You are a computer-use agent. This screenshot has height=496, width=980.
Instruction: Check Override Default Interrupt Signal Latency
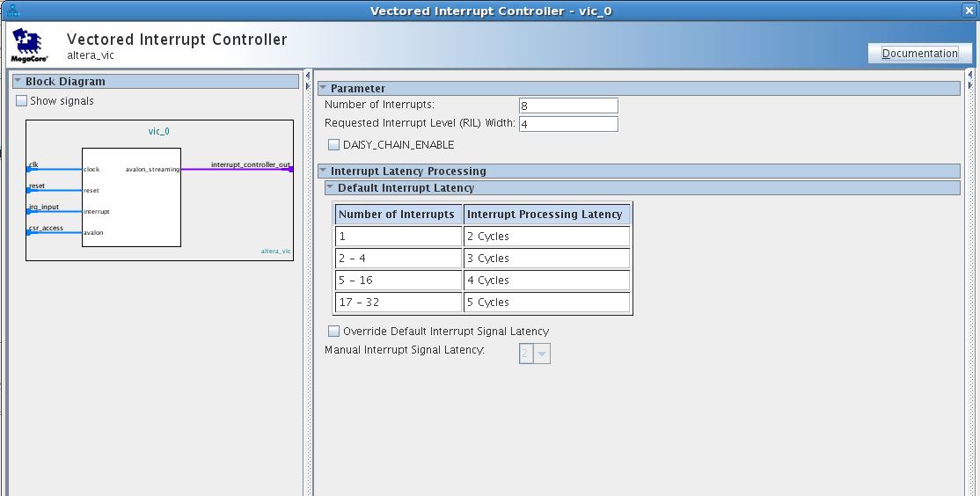(333, 332)
